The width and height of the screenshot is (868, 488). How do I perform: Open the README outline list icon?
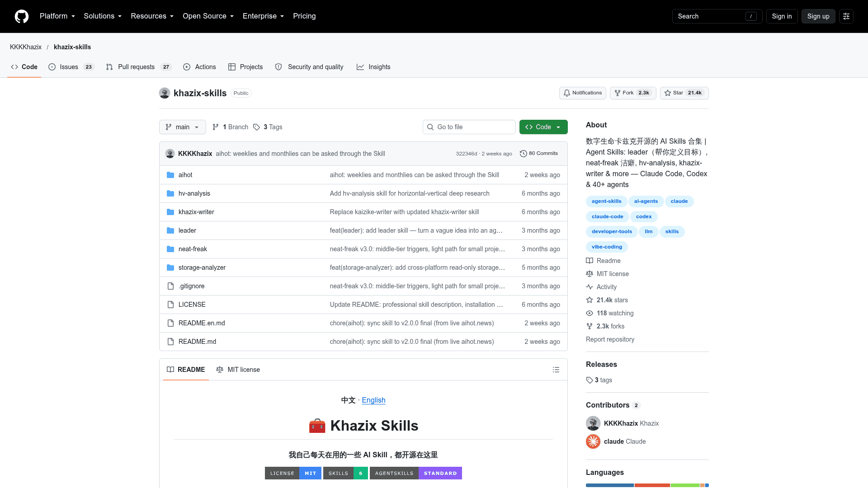tap(556, 370)
